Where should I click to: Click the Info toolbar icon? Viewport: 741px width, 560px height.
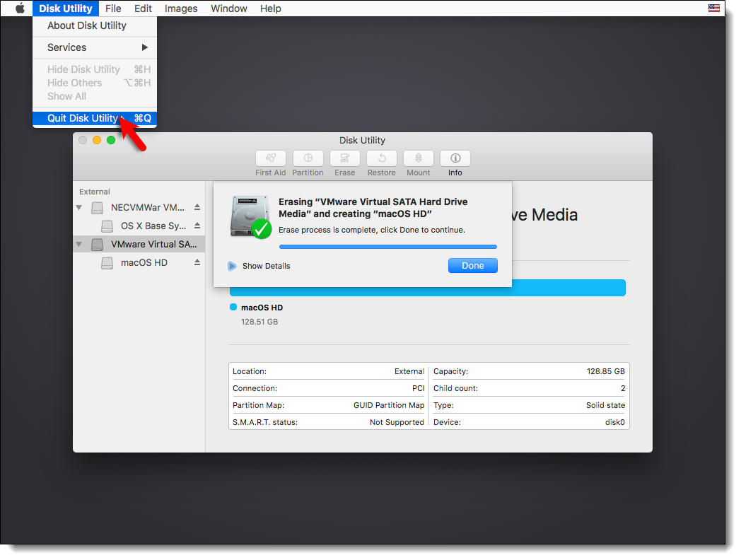tap(455, 158)
